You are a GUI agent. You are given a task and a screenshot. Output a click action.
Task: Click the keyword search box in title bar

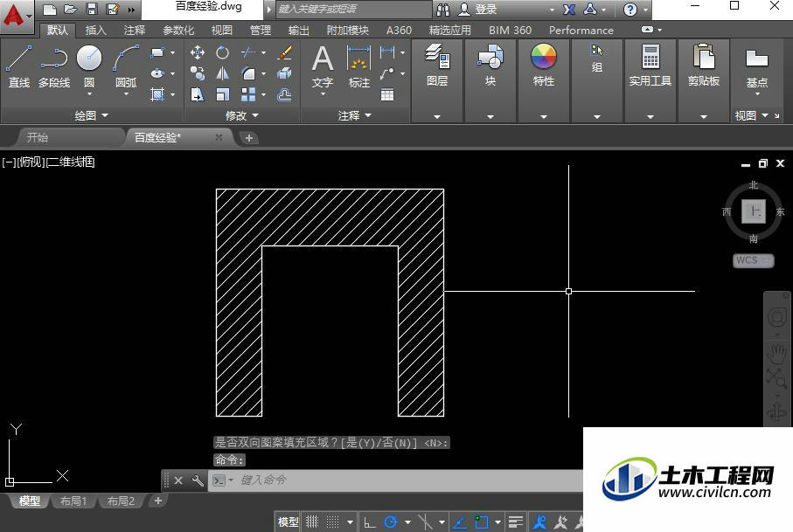pos(354,9)
